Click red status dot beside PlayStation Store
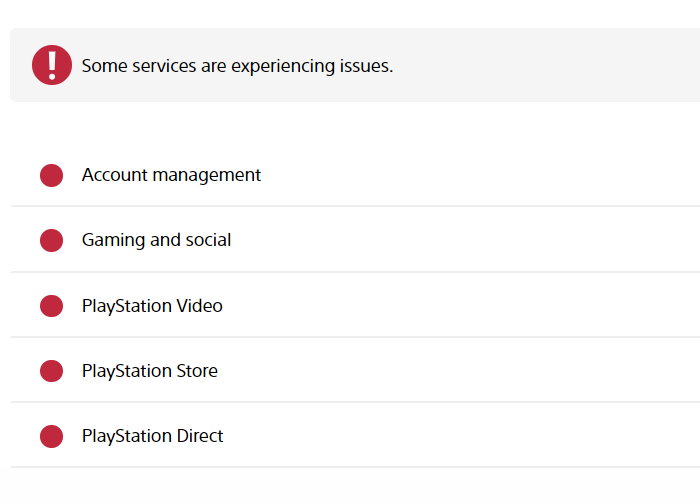This screenshot has height=502, width=700. [51, 371]
